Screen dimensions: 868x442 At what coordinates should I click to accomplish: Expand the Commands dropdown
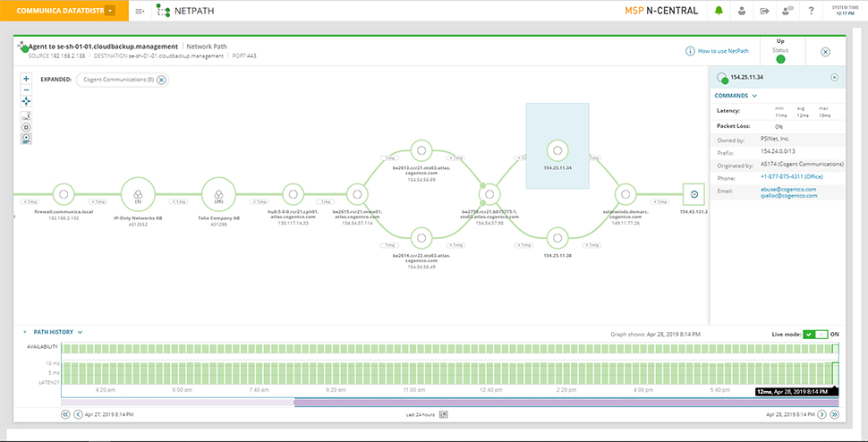[736, 95]
